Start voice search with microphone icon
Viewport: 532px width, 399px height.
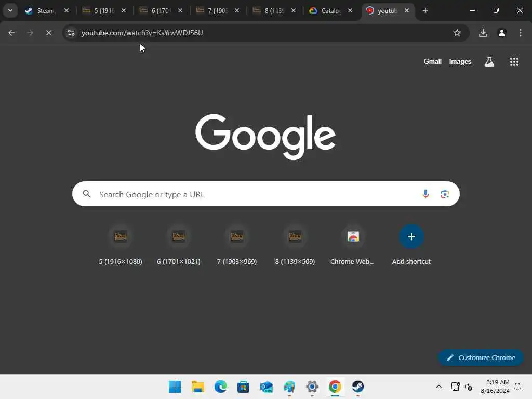(x=425, y=194)
